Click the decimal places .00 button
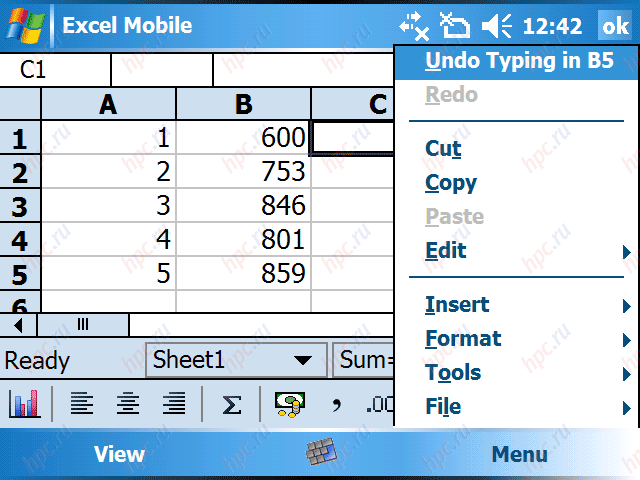The width and height of the screenshot is (640, 480). pos(380,404)
